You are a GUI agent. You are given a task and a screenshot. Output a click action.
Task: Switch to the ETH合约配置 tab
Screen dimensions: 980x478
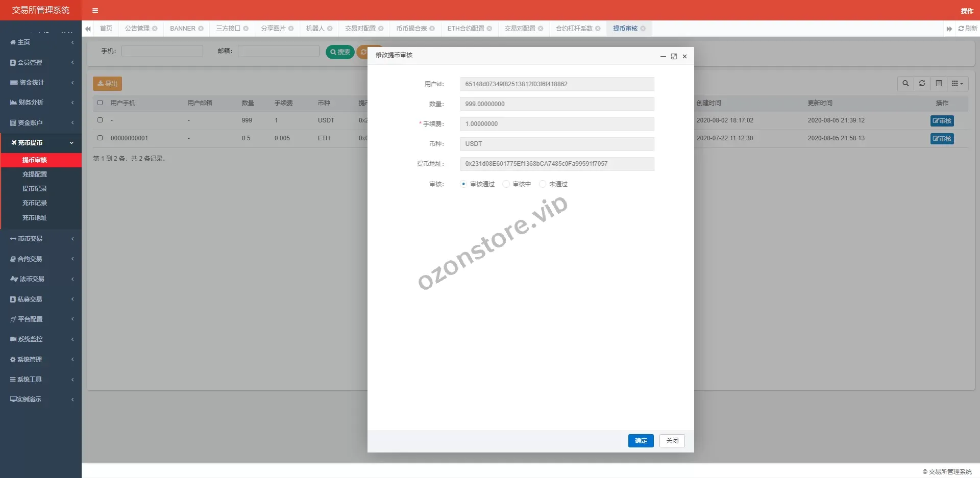pyautogui.click(x=465, y=29)
